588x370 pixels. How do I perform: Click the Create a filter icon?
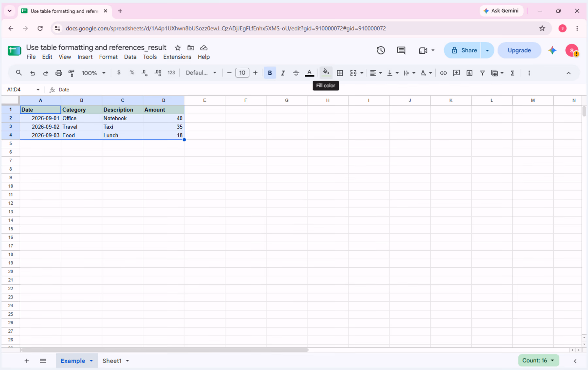[482, 73]
